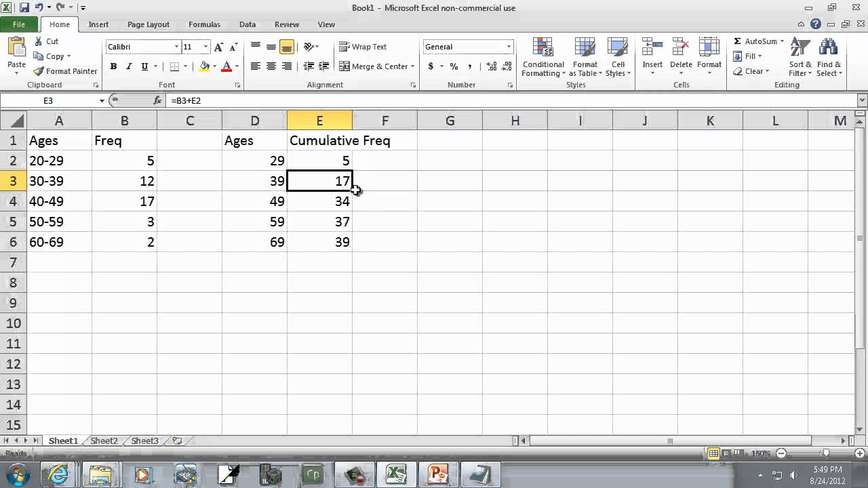Open the Conditional Formatting menu
Image resolution: width=868 pixels, height=488 pixels.
[543, 58]
